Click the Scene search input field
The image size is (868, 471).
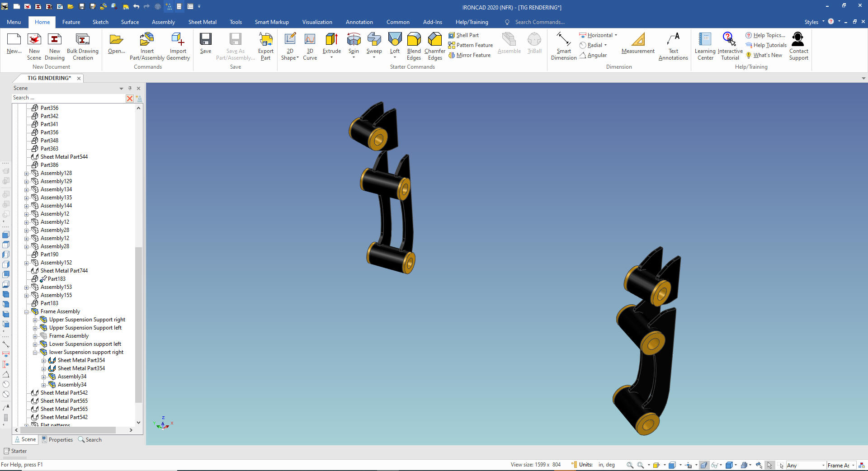[x=68, y=98]
